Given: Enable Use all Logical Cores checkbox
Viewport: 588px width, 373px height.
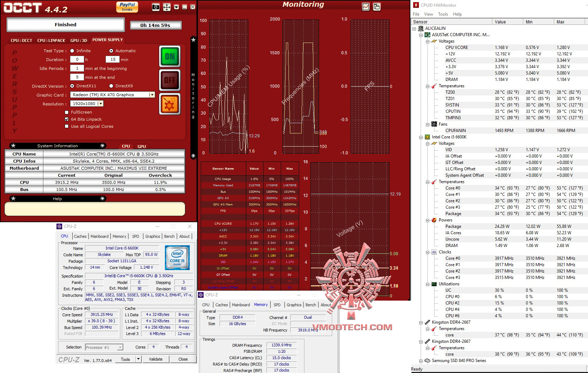Looking at the screenshot, I should coord(67,126).
